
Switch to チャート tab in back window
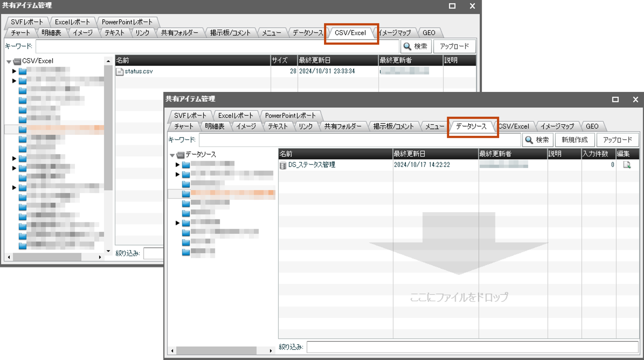(20, 33)
